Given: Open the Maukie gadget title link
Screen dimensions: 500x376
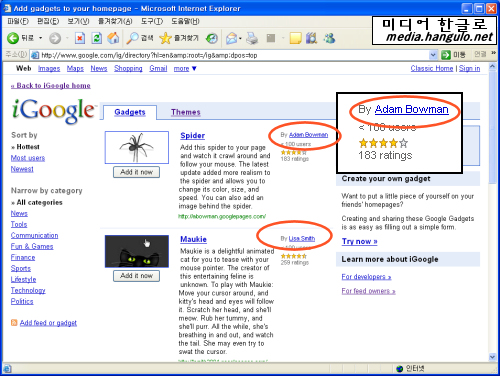Looking at the screenshot, I should (193, 239).
